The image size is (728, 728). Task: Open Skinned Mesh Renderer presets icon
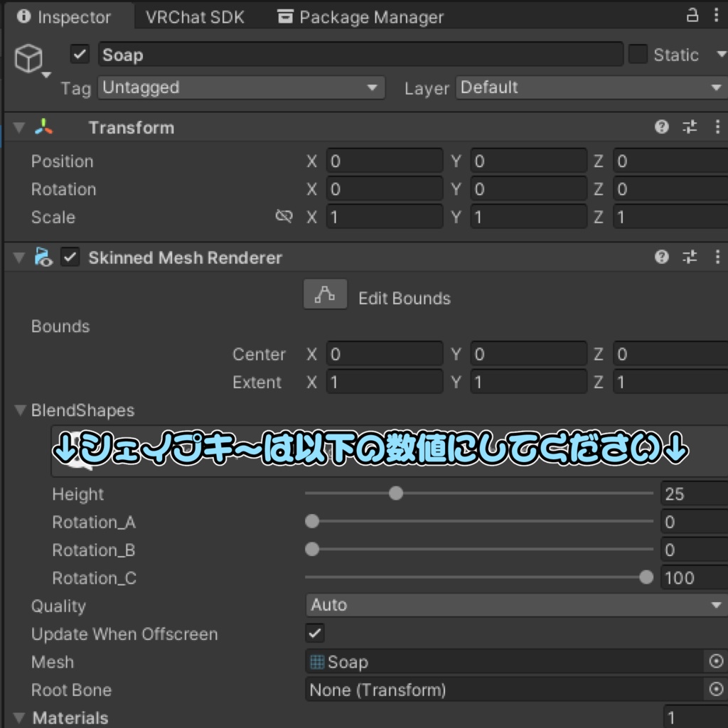click(x=690, y=256)
